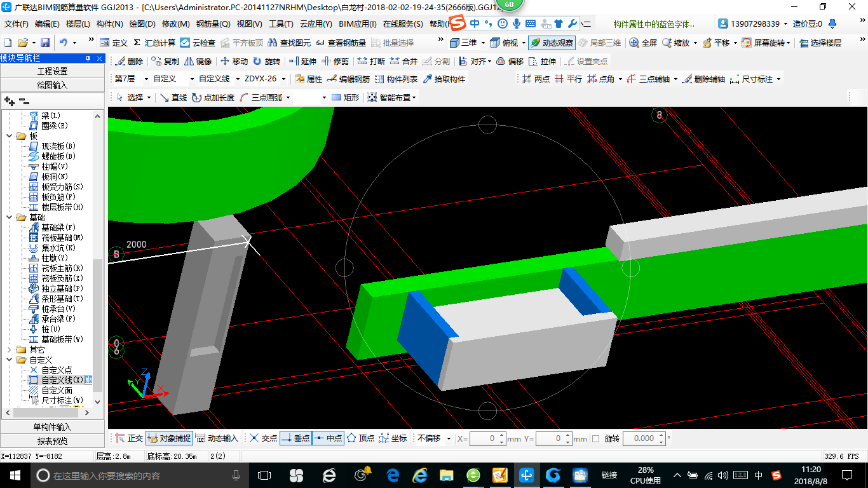Toggle 正交 orthogonal mode
Viewport: 868px width, 488px height.
(129, 438)
